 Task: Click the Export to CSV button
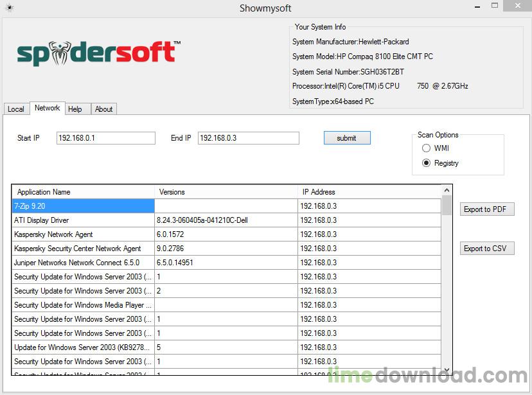pyautogui.click(x=487, y=249)
